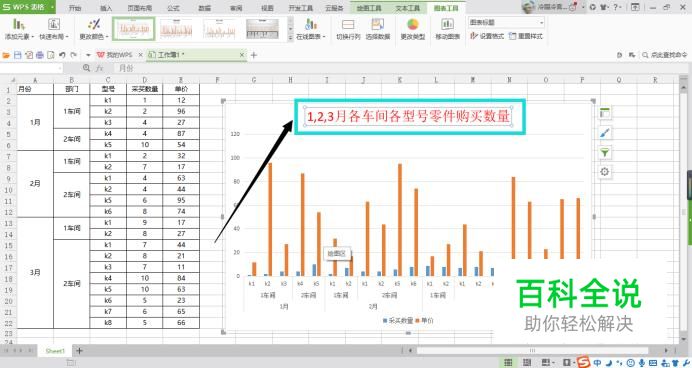Switch to the 公式 ribbon tab
Screen dimensions: 692x368
(173, 8)
